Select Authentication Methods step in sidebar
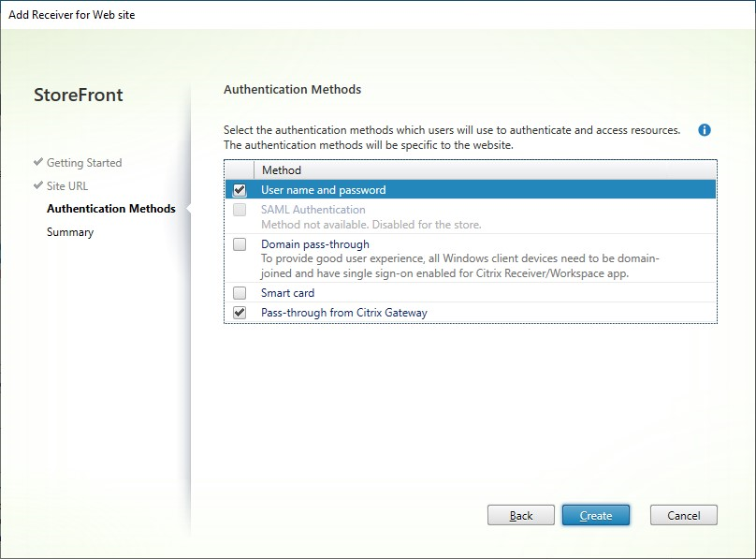This screenshot has height=559, width=756. (x=111, y=209)
